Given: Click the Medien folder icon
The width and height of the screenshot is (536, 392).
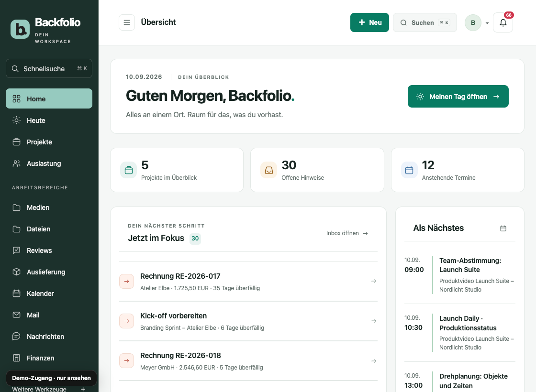Looking at the screenshot, I should point(16,207).
